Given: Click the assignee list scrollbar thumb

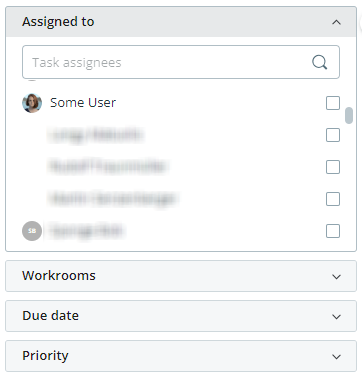Looking at the screenshot, I should tap(349, 115).
